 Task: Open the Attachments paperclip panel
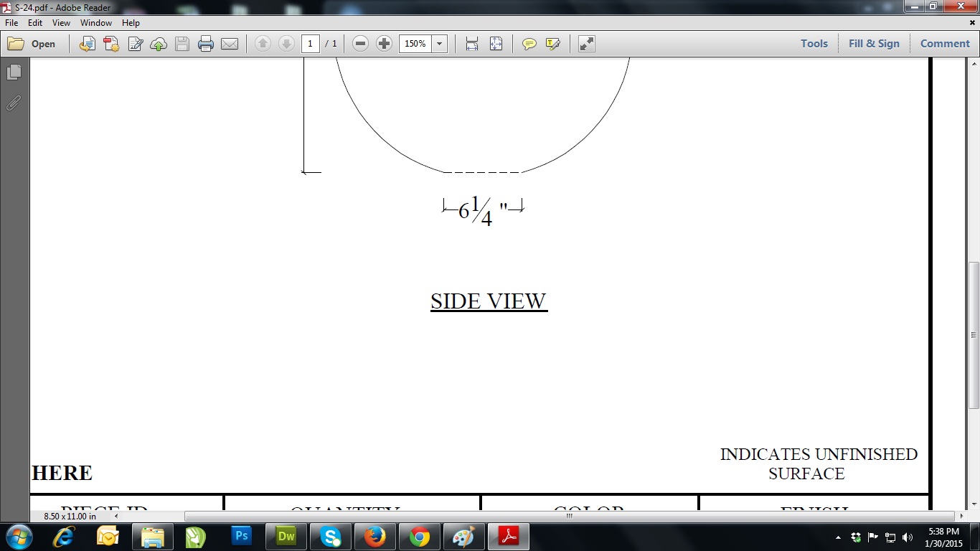pos(14,103)
